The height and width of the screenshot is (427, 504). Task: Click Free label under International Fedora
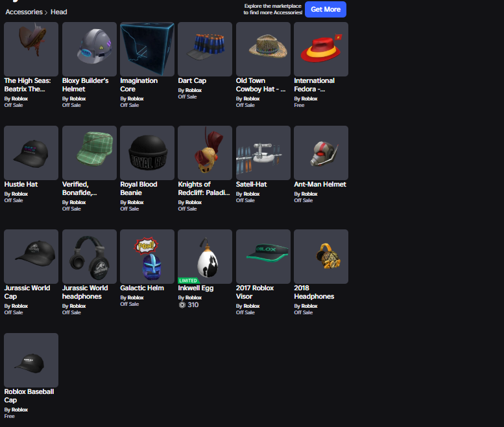[299, 105]
